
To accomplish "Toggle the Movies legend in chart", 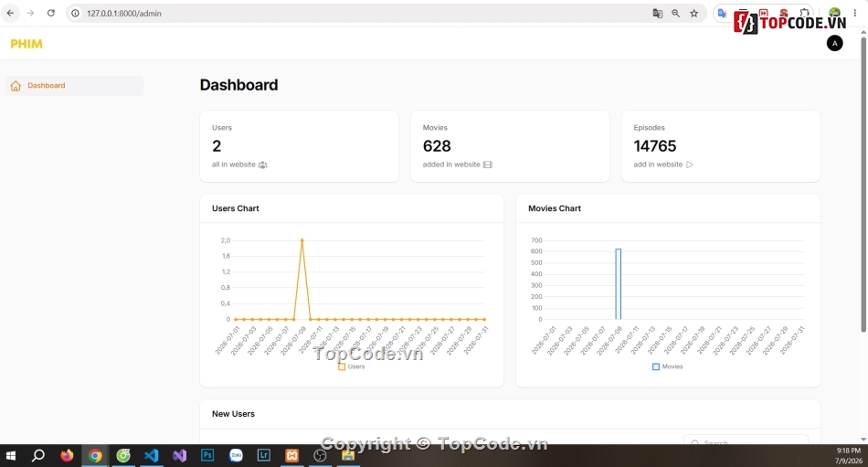I will (x=668, y=366).
